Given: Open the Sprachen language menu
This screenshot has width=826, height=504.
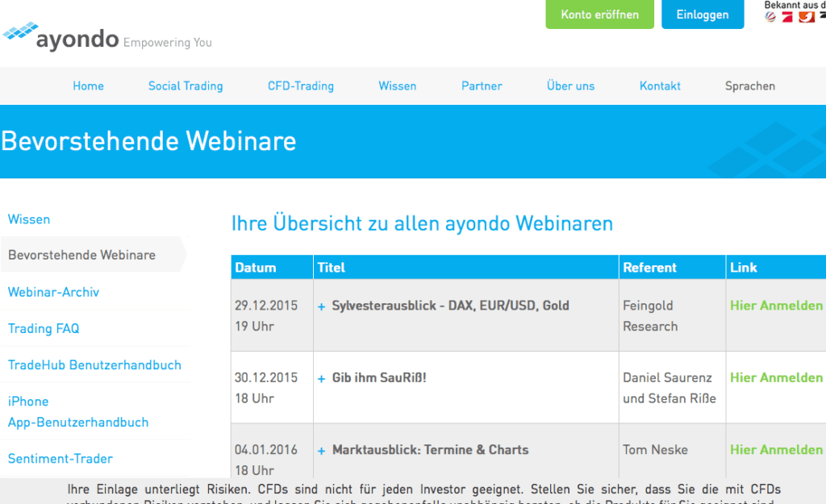Looking at the screenshot, I should [750, 85].
